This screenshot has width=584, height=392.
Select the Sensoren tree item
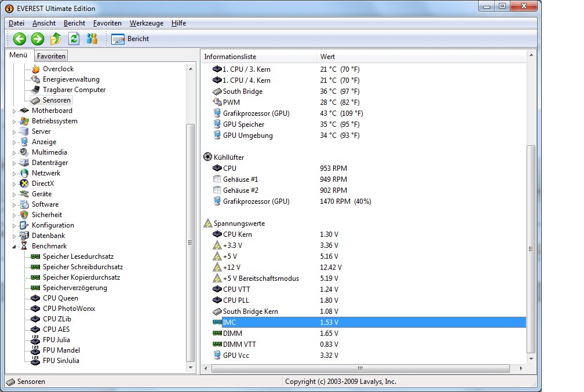pos(51,100)
